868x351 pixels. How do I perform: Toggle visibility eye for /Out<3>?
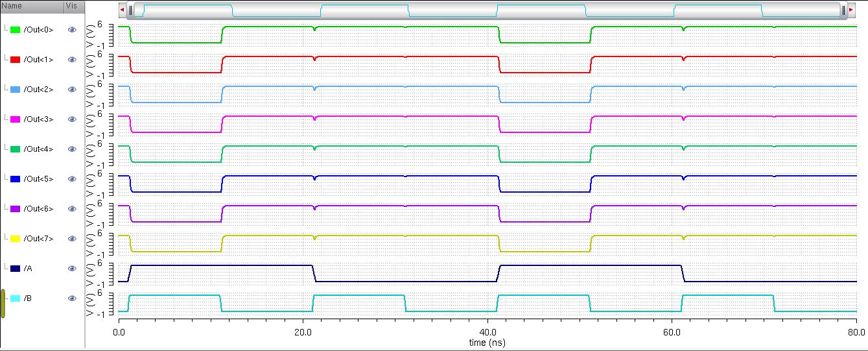(x=72, y=119)
